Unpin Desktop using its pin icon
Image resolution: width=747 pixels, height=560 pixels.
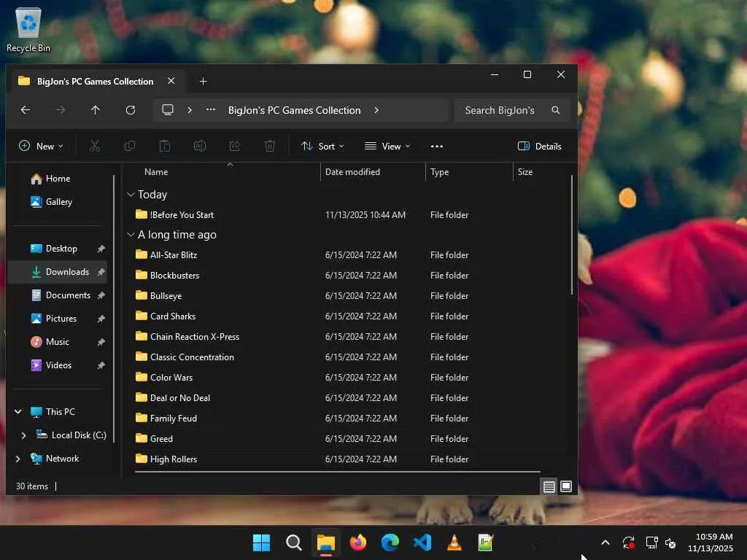(101, 249)
